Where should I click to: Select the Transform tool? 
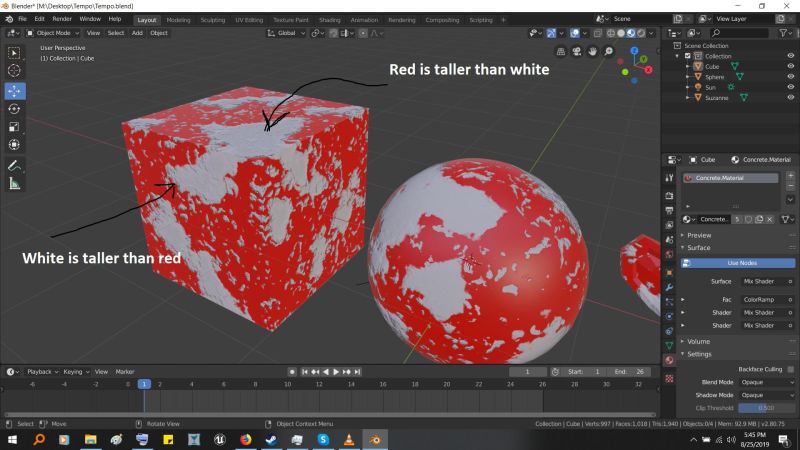[x=14, y=144]
